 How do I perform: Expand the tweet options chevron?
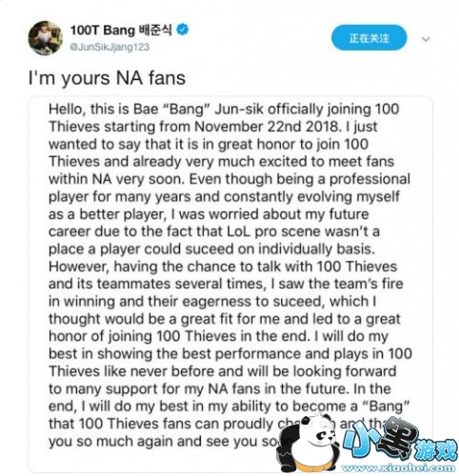click(x=426, y=39)
